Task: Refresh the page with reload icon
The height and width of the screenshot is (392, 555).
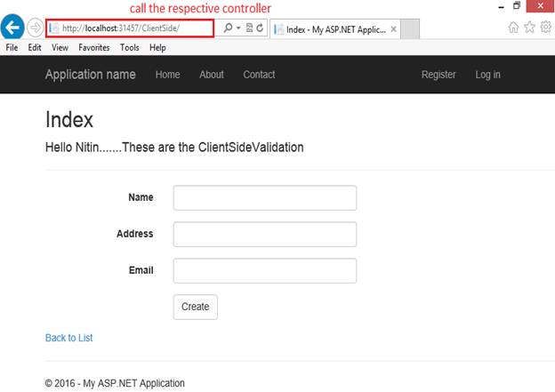Action: click(x=260, y=28)
